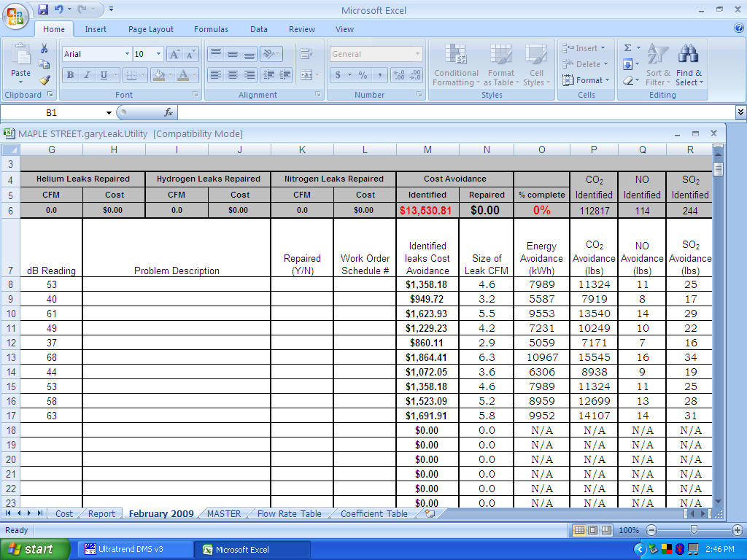The height and width of the screenshot is (560, 747).
Task: Toggle Underline formatting
Action: point(104,75)
